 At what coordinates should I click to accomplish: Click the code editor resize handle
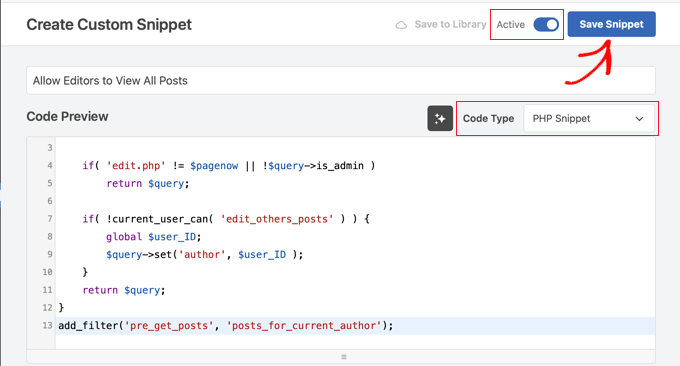click(344, 357)
